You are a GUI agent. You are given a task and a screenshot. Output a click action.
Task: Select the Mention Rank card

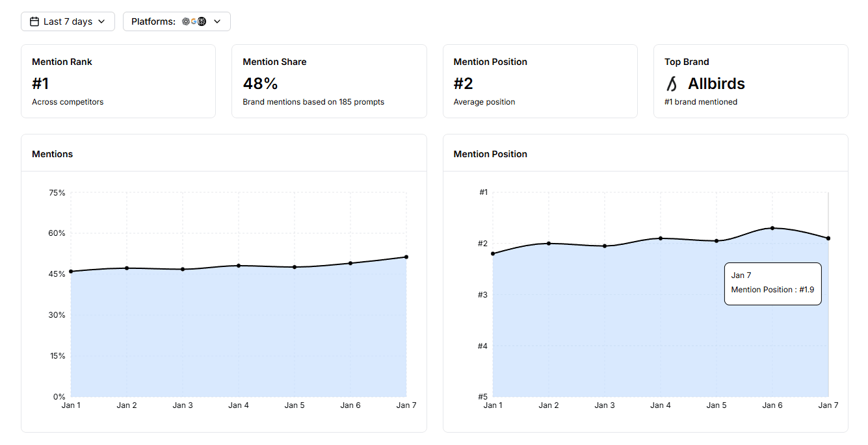(118, 81)
